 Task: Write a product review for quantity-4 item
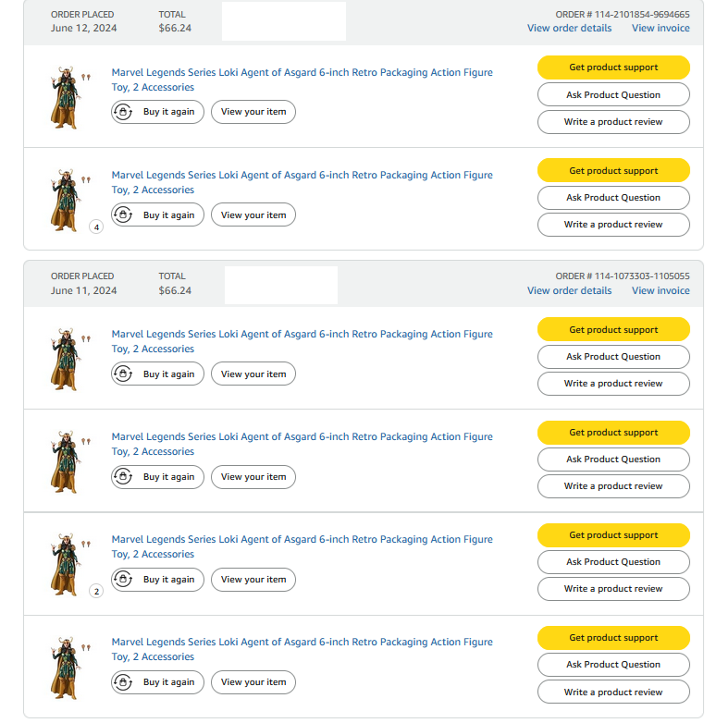pyautogui.click(x=613, y=225)
